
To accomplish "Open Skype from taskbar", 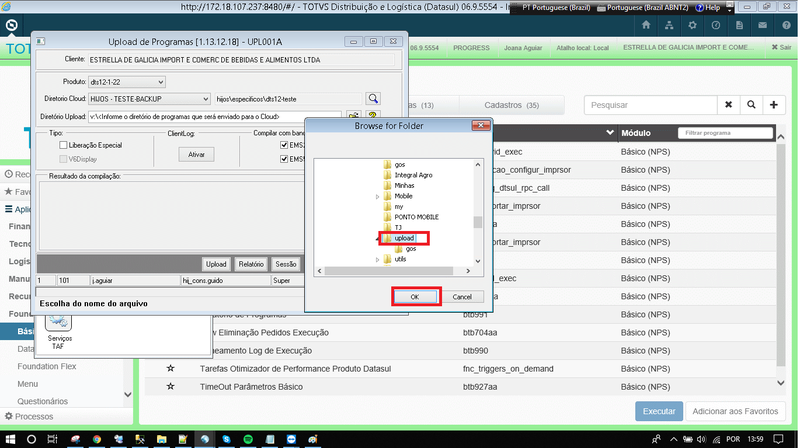I will tap(226, 439).
